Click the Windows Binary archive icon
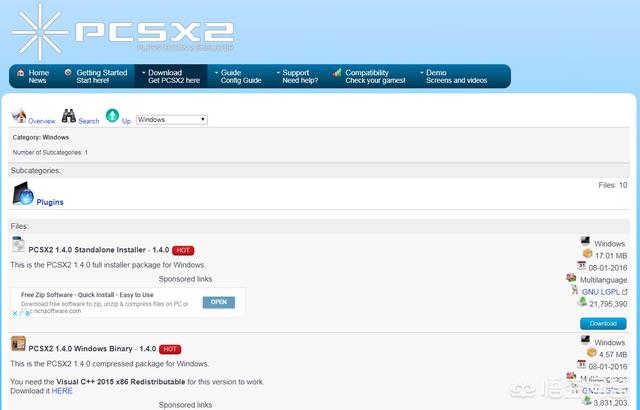This screenshot has width=640, height=410. [x=18, y=345]
